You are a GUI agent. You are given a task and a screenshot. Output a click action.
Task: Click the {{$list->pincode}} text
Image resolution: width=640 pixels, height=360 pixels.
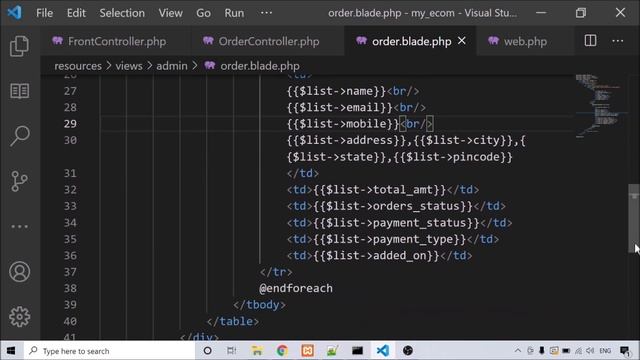click(x=453, y=157)
